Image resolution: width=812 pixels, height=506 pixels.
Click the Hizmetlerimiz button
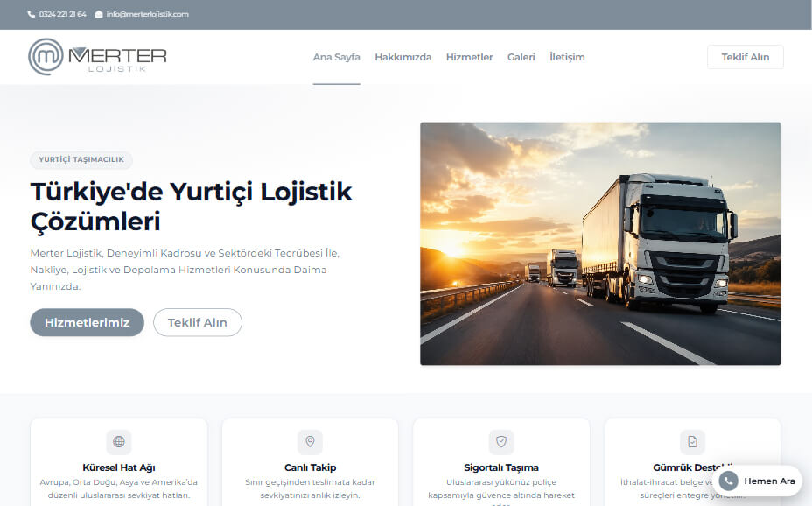[x=87, y=322]
